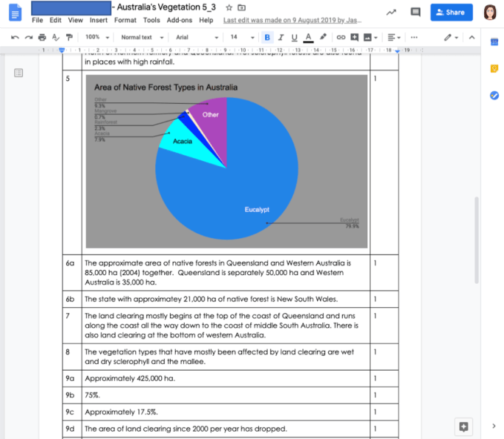
Task: Click text 'in places with high rainfall.'
Action: click(129, 62)
